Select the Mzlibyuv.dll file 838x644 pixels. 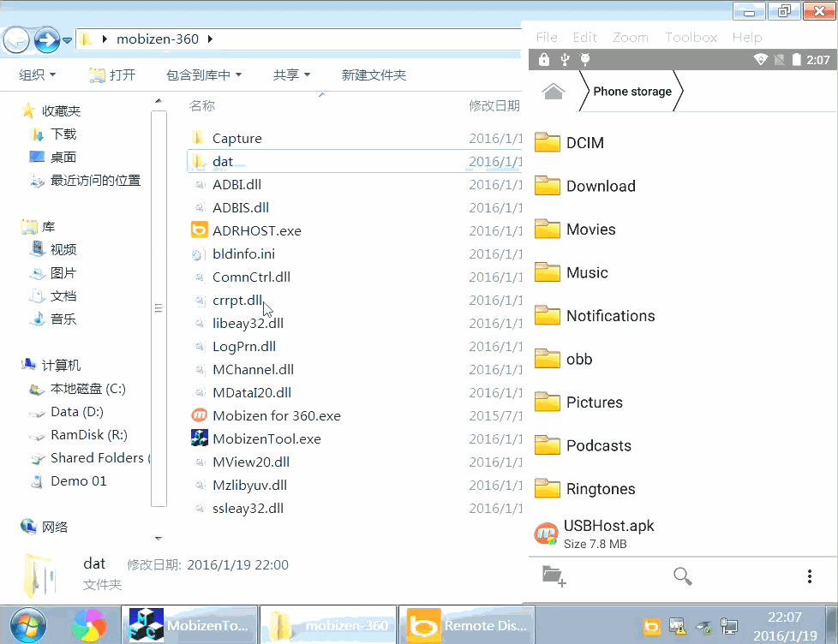click(x=249, y=485)
